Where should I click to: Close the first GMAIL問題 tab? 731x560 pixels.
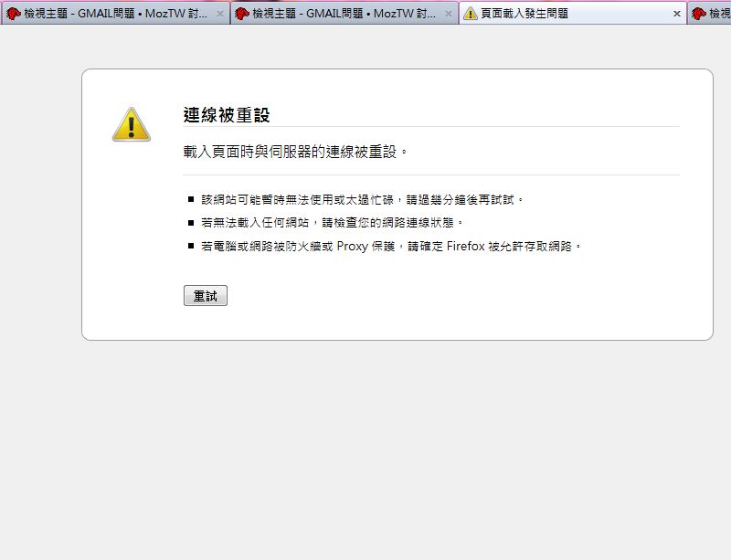pos(219,14)
